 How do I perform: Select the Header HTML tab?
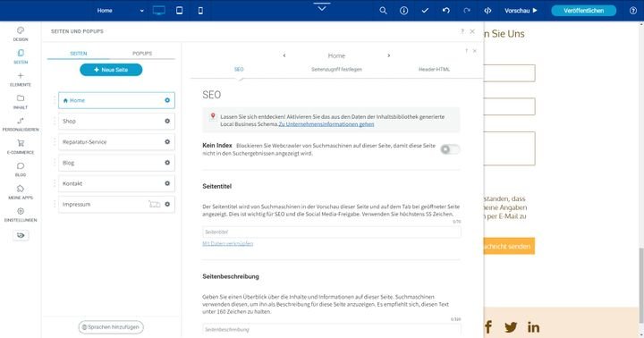coord(434,70)
